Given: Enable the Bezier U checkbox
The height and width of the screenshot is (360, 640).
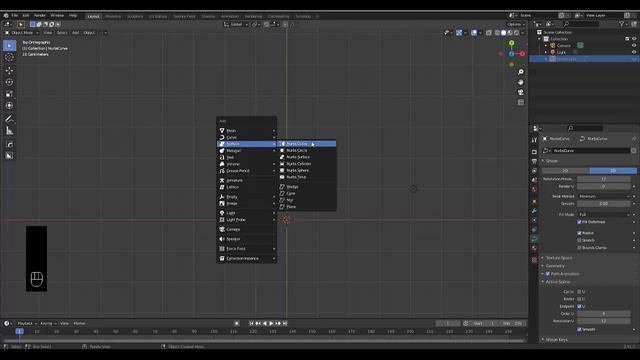Looking at the screenshot, I should 579,299.
